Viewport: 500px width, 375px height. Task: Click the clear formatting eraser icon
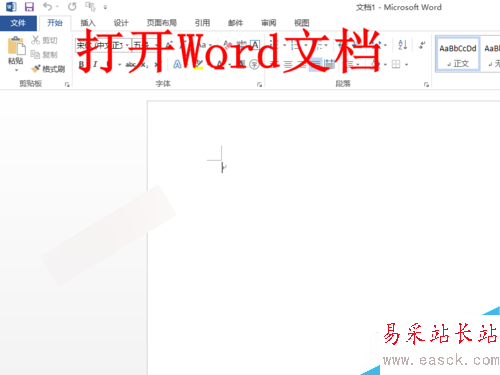click(x=227, y=44)
